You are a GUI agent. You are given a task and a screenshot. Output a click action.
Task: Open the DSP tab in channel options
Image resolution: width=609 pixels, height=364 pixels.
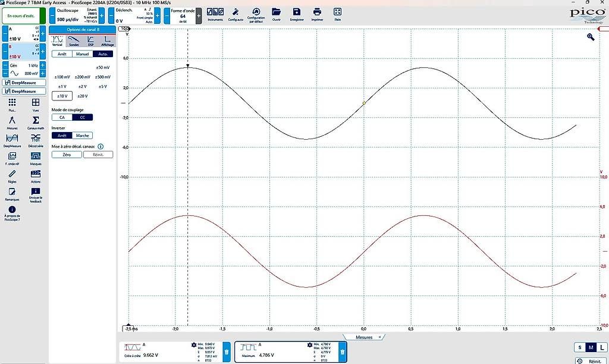(90, 41)
